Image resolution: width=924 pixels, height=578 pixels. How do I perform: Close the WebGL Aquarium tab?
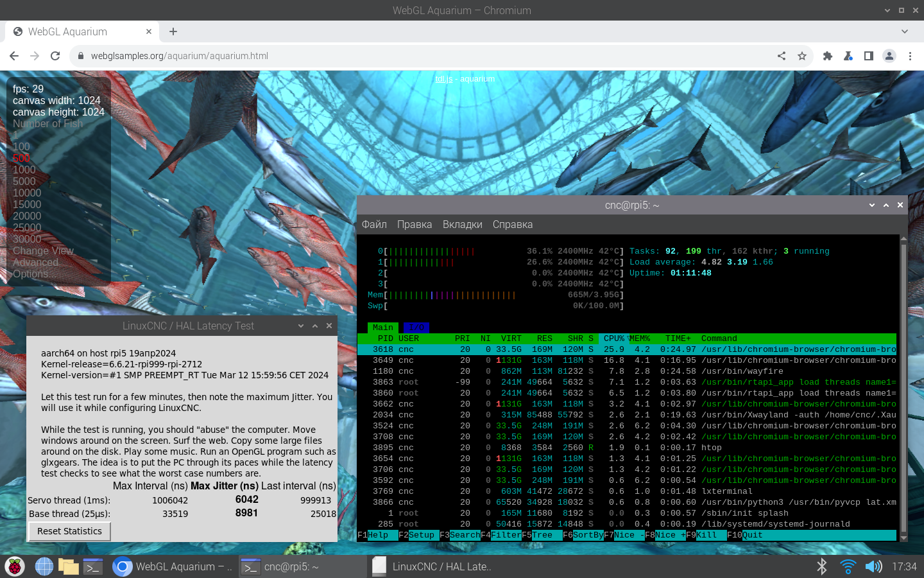click(x=149, y=31)
